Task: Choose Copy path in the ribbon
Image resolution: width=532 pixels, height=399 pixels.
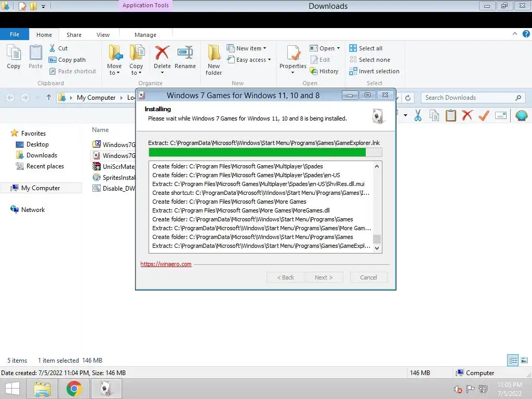Action: (x=67, y=60)
